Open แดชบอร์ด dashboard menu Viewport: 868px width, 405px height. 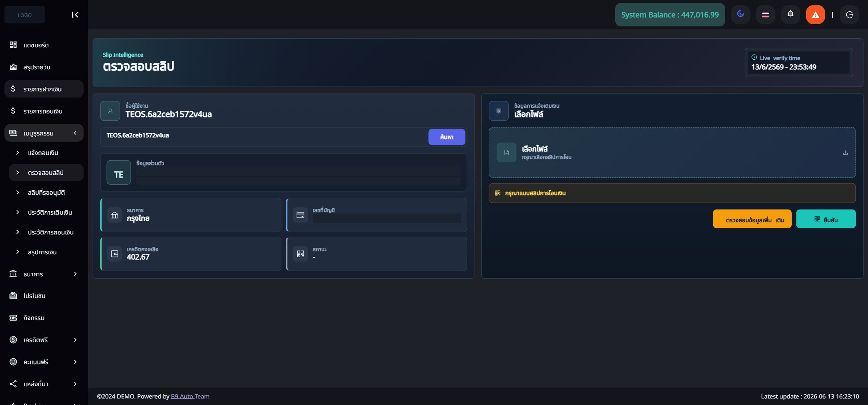coord(44,45)
